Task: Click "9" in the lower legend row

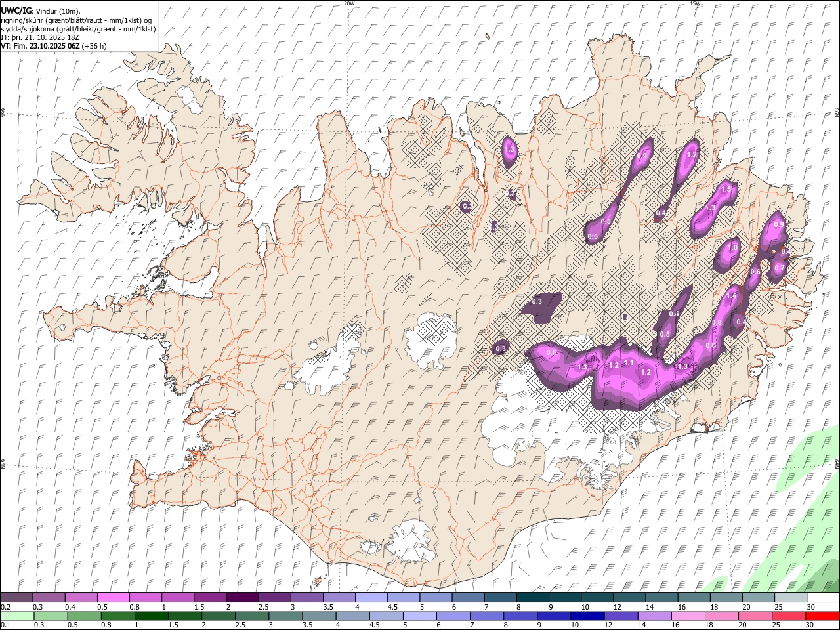Action: coord(541,625)
